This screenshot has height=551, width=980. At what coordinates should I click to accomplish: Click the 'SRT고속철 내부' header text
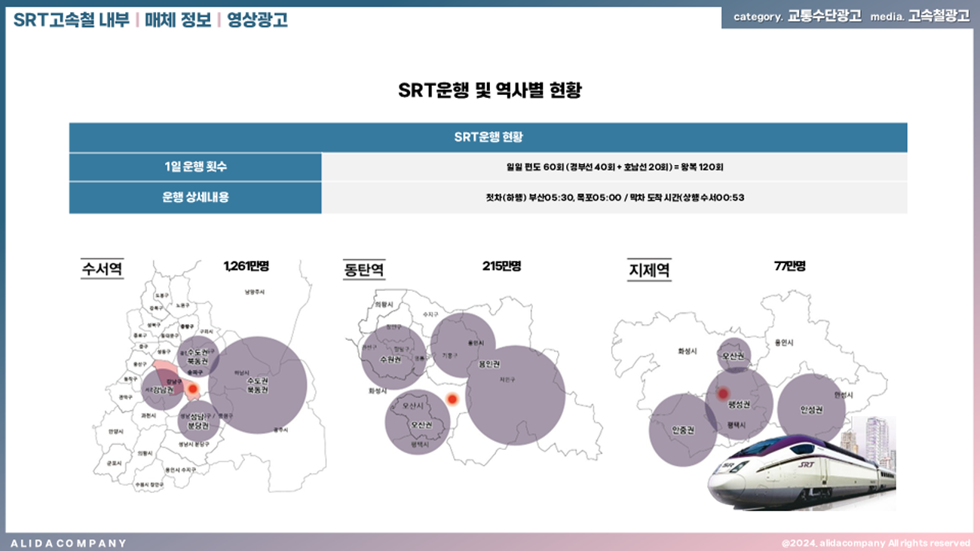pos(71,20)
